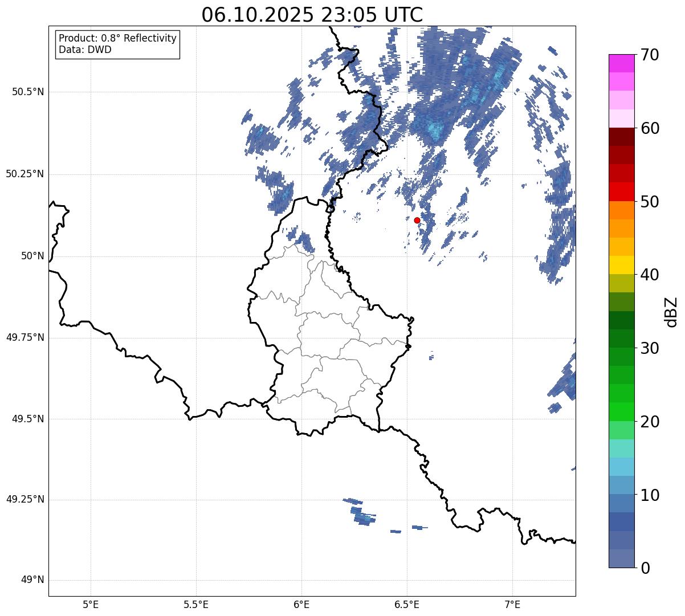Click the colorbar 60 tick label

tap(650, 128)
